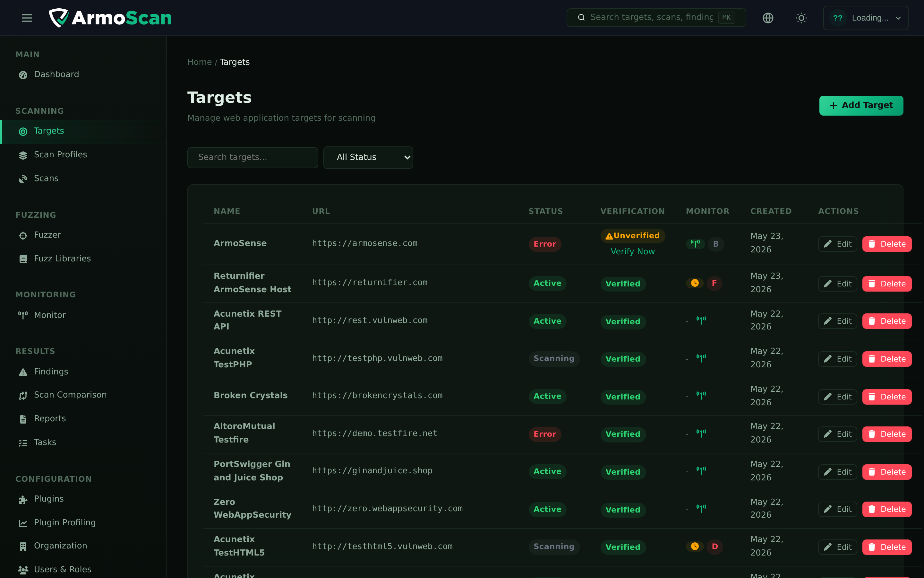Delete the Acunetix TestHTML5 target
Screen dimensions: 924x578
click(886, 547)
